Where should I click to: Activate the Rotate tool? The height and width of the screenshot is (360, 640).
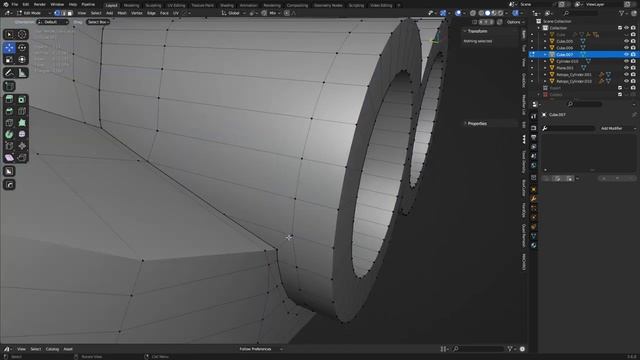(22, 48)
